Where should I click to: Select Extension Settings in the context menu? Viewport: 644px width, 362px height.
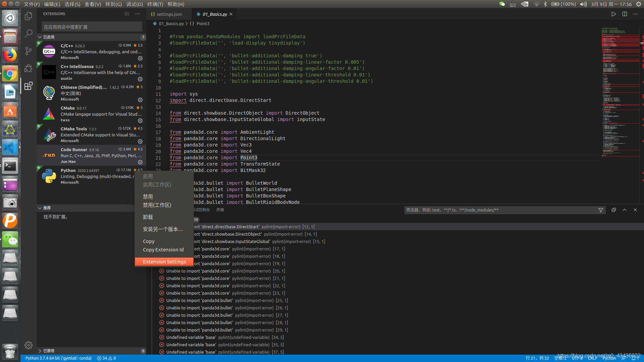pos(164,261)
